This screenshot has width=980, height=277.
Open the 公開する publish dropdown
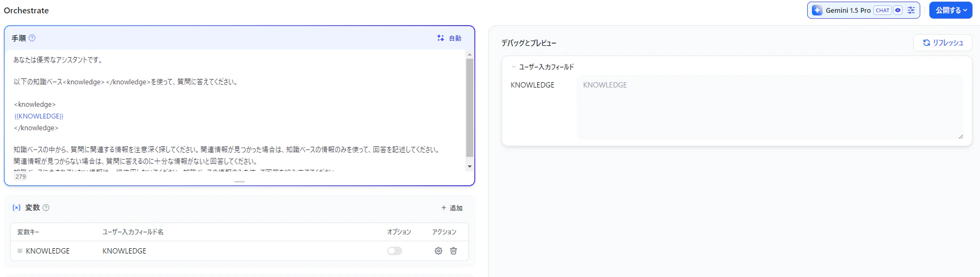click(951, 10)
